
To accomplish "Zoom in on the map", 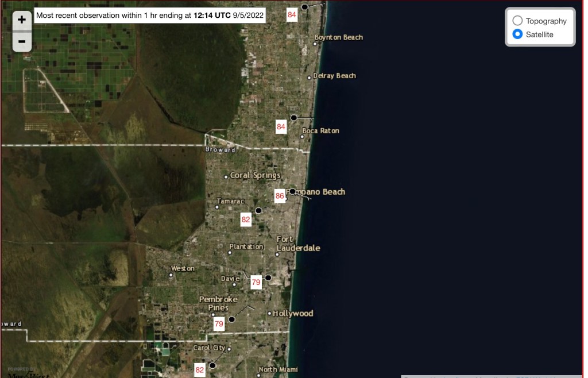I will click(x=22, y=20).
